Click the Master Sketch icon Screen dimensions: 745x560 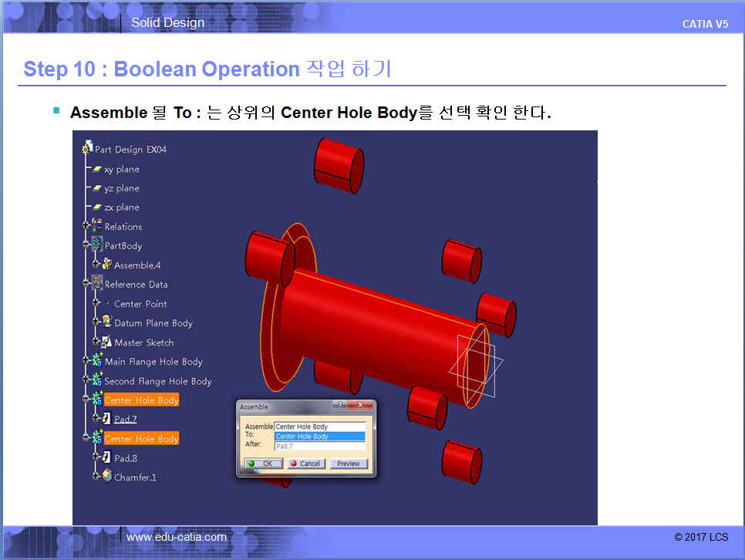click(106, 342)
